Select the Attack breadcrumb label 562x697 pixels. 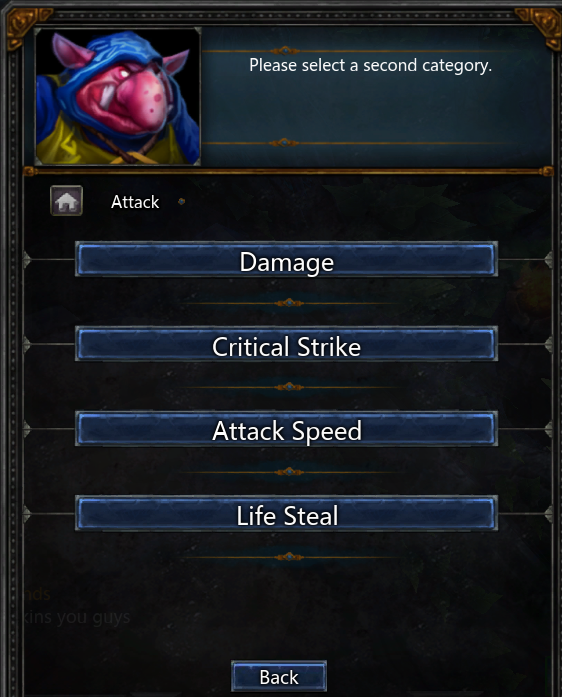coord(135,202)
